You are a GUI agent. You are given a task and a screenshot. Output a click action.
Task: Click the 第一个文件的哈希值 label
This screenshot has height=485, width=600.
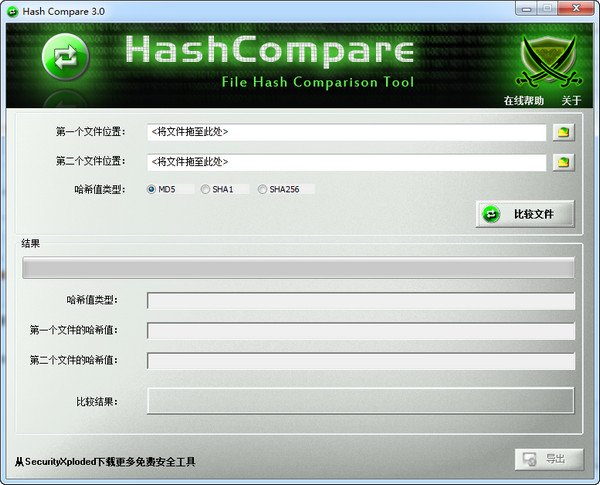pyautogui.click(x=74, y=330)
